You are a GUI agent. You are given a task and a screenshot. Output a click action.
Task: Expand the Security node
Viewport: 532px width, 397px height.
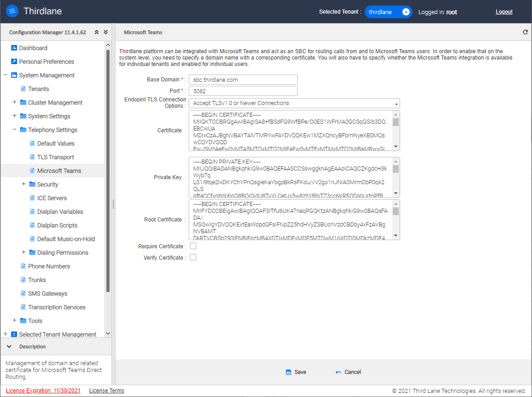coord(23,184)
